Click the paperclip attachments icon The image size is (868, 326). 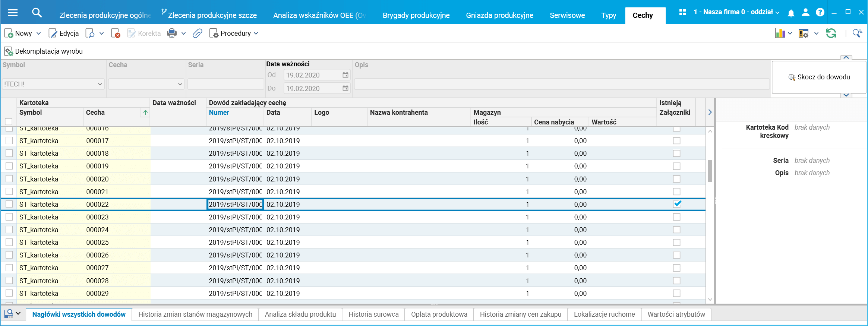point(197,34)
